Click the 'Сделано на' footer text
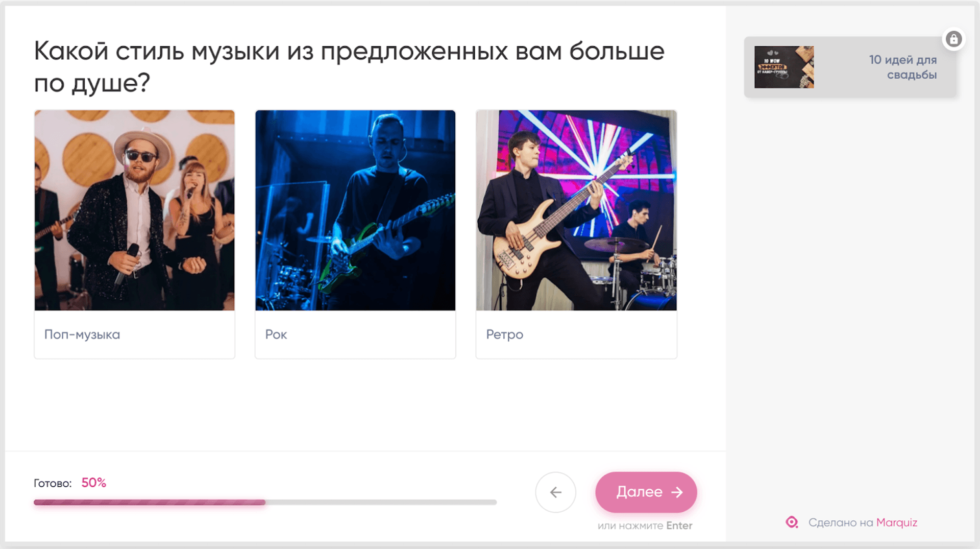980x549 pixels. pyautogui.click(x=841, y=522)
